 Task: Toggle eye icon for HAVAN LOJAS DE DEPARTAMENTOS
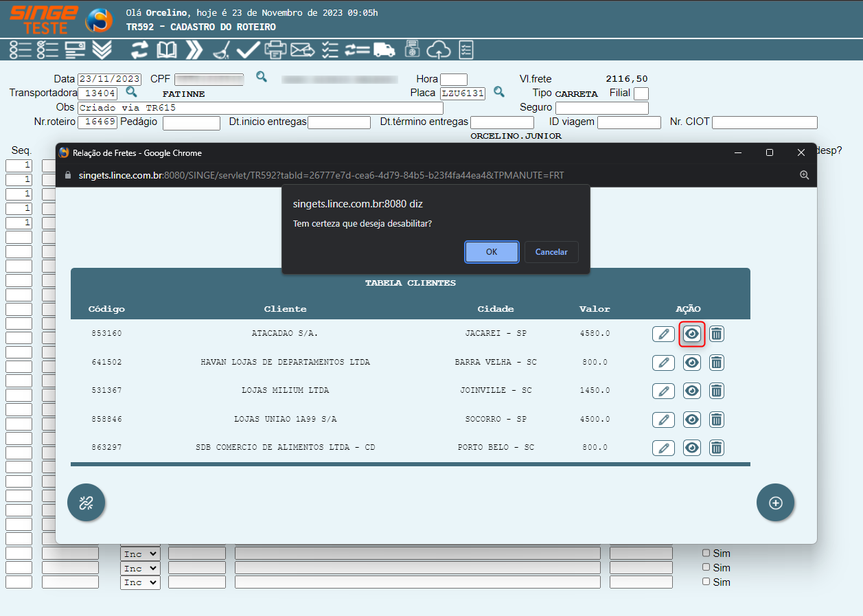click(692, 363)
